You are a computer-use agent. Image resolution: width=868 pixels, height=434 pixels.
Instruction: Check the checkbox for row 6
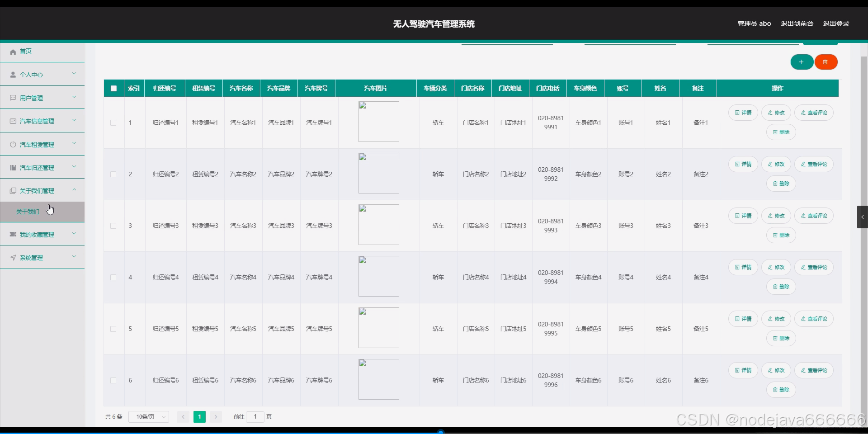pyautogui.click(x=113, y=380)
